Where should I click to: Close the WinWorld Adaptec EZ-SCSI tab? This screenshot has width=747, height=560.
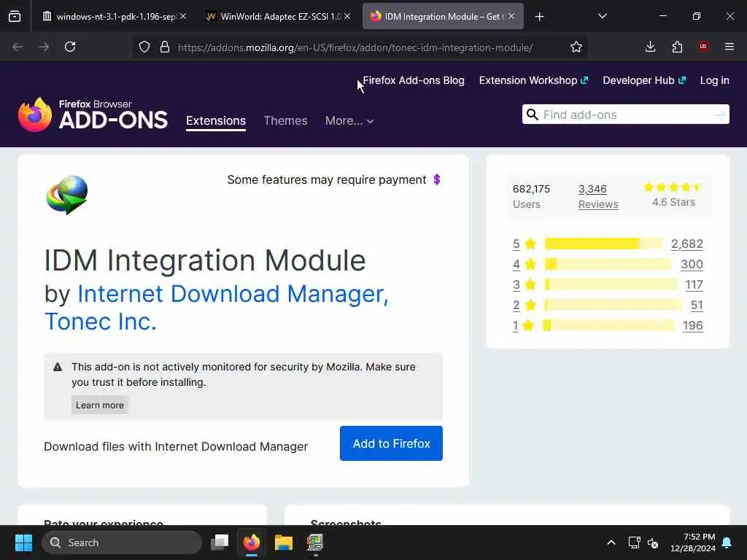(x=347, y=16)
